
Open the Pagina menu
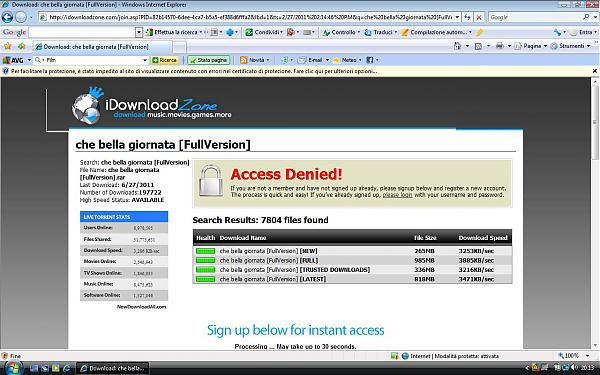[530, 46]
